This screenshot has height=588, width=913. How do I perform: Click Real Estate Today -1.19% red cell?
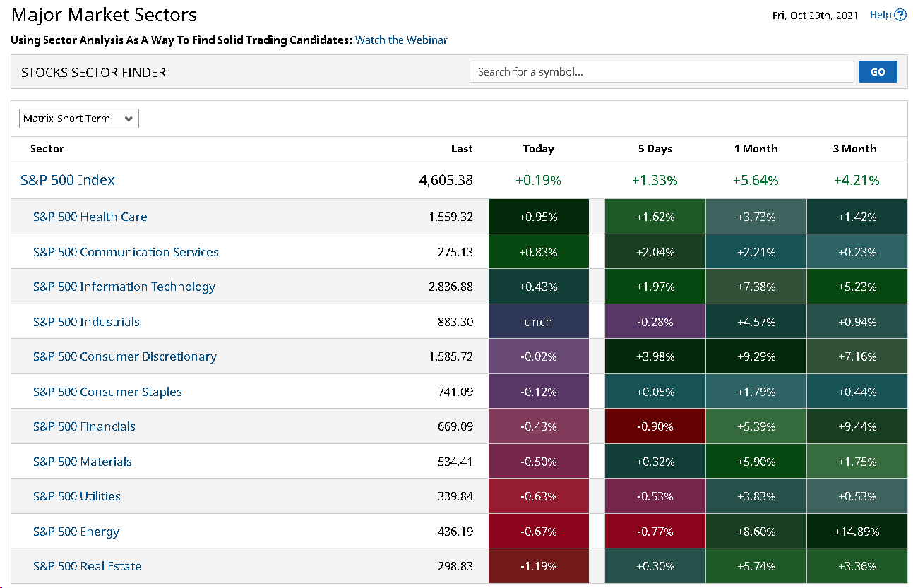(x=539, y=566)
